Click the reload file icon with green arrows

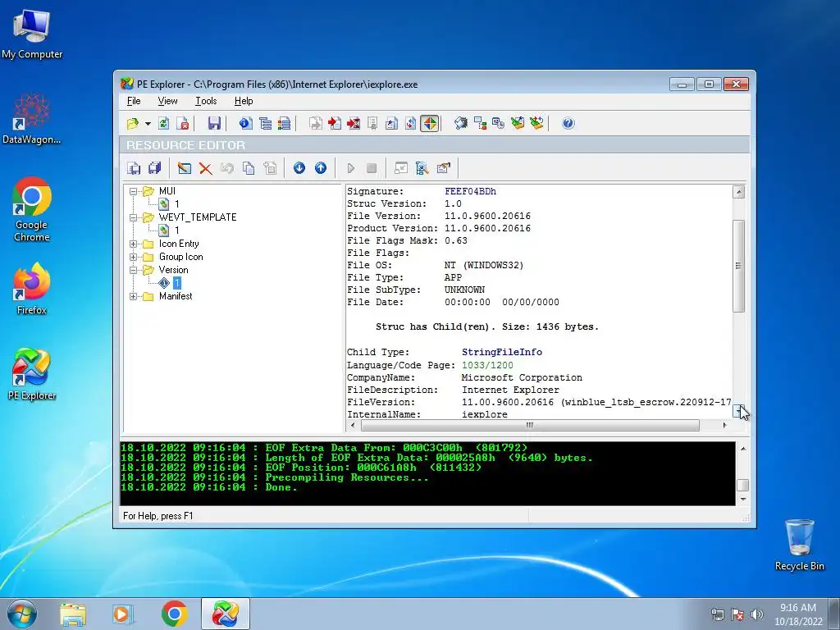point(164,124)
